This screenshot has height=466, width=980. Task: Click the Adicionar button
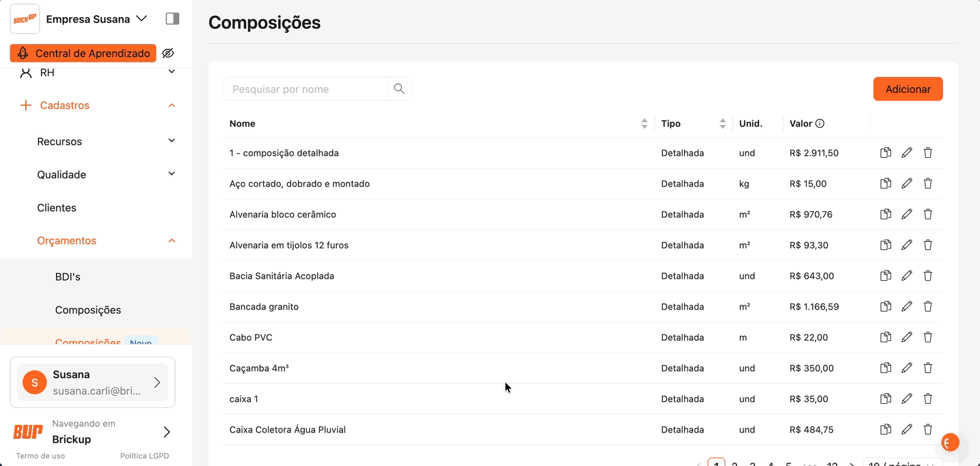pyautogui.click(x=908, y=89)
